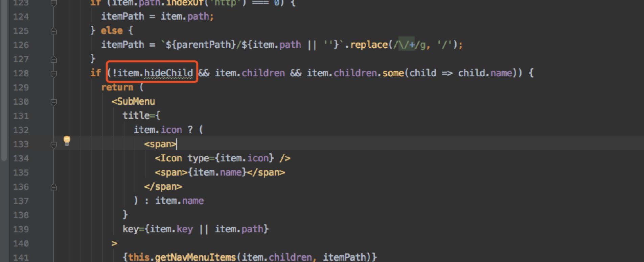
Task: Fold the SubMenu element at line 130
Action: pos(53,102)
